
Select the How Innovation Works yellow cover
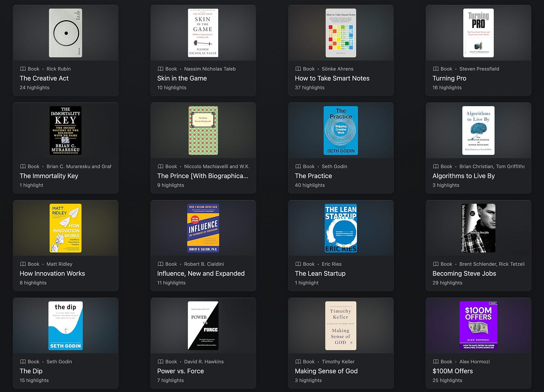pyautogui.click(x=65, y=228)
